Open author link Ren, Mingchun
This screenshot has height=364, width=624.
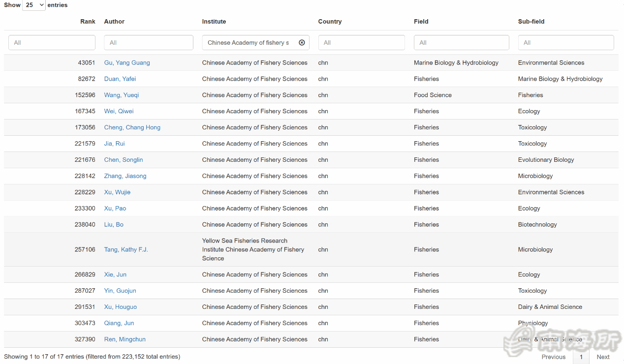125,339
